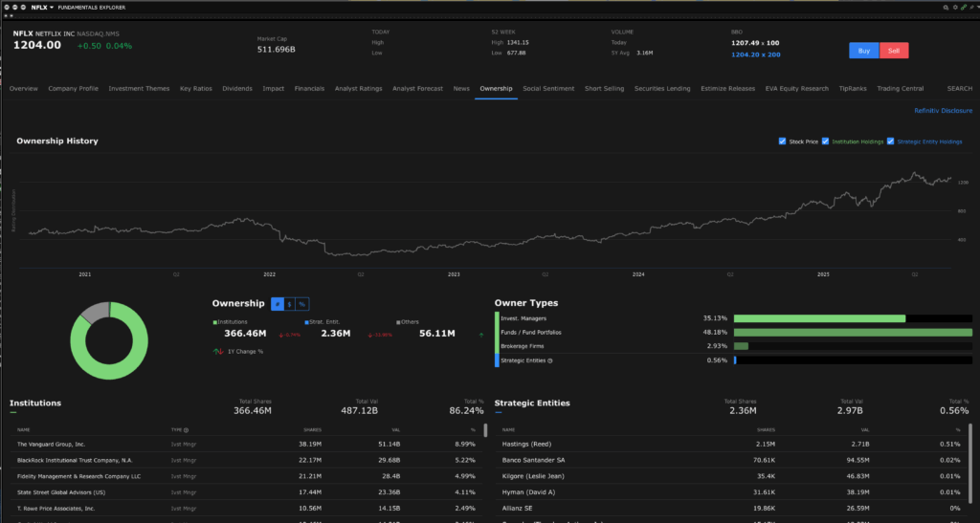Screen dimensions: 980x523
Task: Toggle the Institution Holdings checkbox
Action: 826,142
